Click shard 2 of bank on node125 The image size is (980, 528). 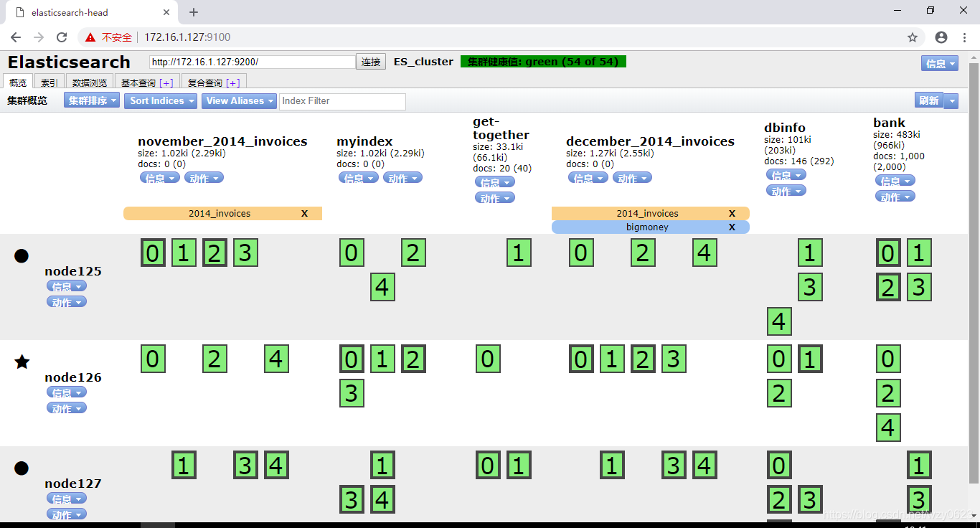click(888, 287)
